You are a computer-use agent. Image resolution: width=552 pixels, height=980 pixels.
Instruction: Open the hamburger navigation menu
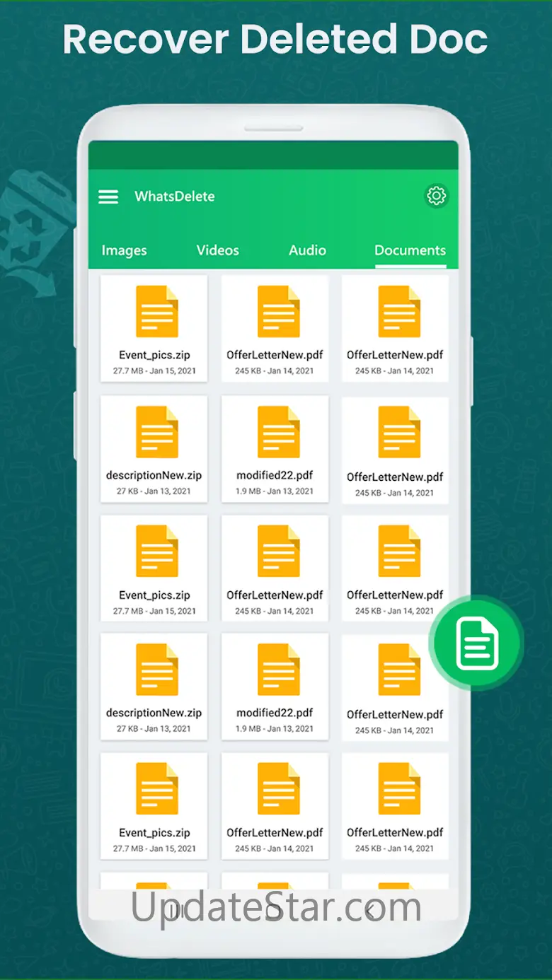(x=108, y=197)
